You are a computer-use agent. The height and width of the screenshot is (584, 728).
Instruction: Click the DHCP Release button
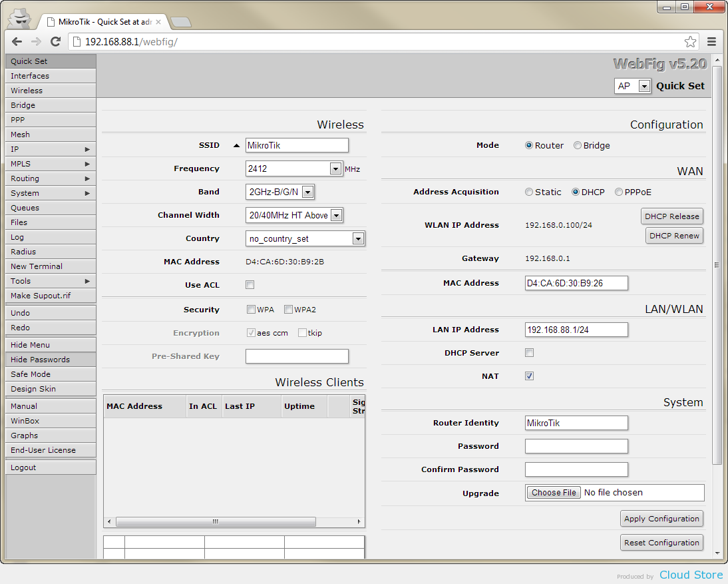672,216
